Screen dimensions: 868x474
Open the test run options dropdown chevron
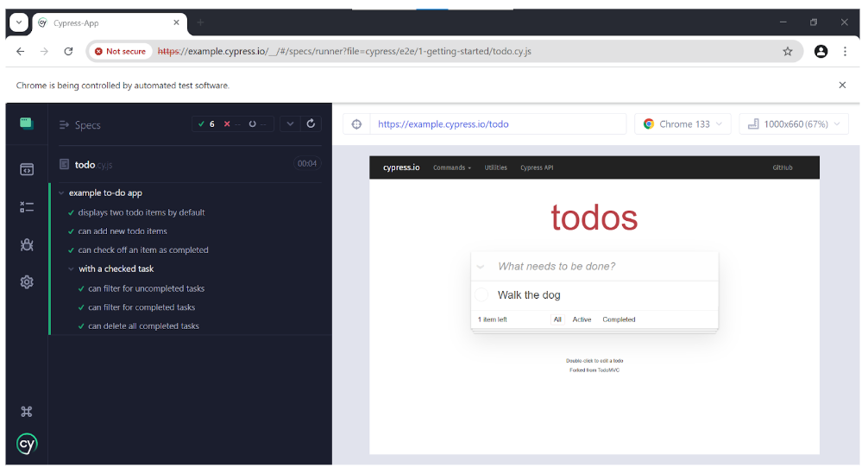tap(290, 124)
